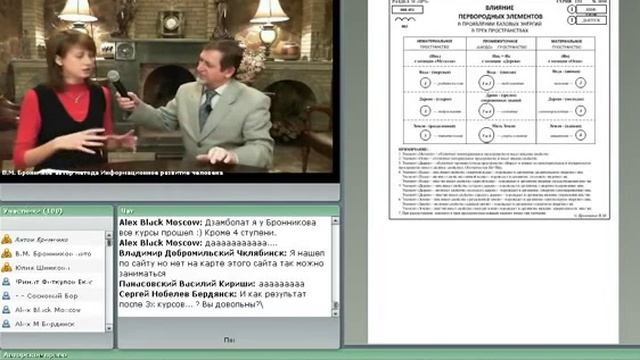Click the green bottom status bar label

[x=34, y=355]
